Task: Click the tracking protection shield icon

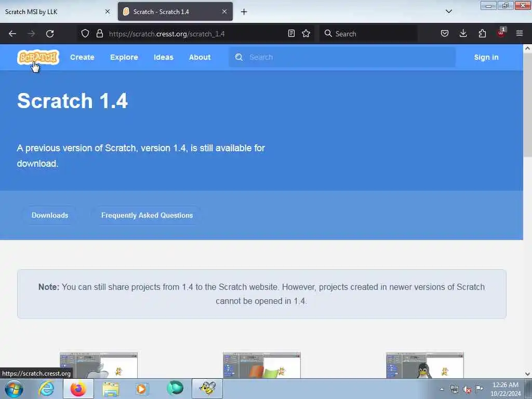Action: click(x=85, y=34)
